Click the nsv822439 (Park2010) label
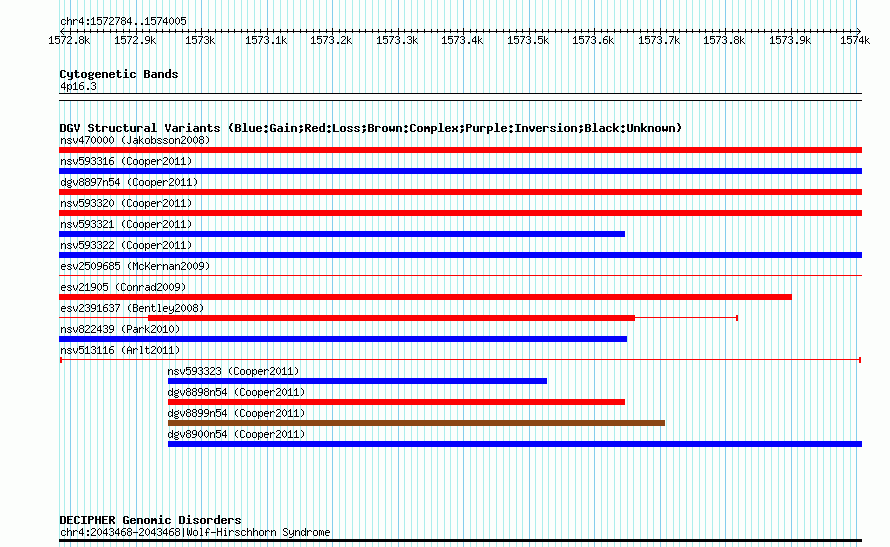 tap(120, 329)
